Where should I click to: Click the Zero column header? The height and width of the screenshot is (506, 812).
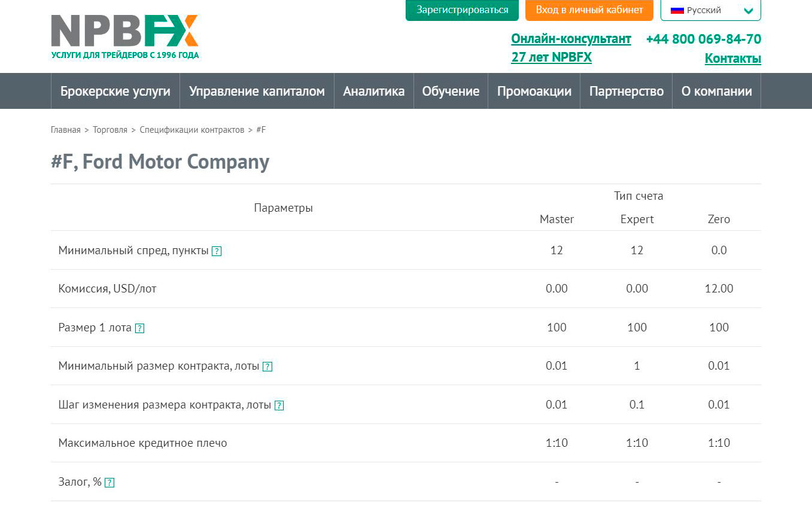pyautogui.click(x=719, y=220)
